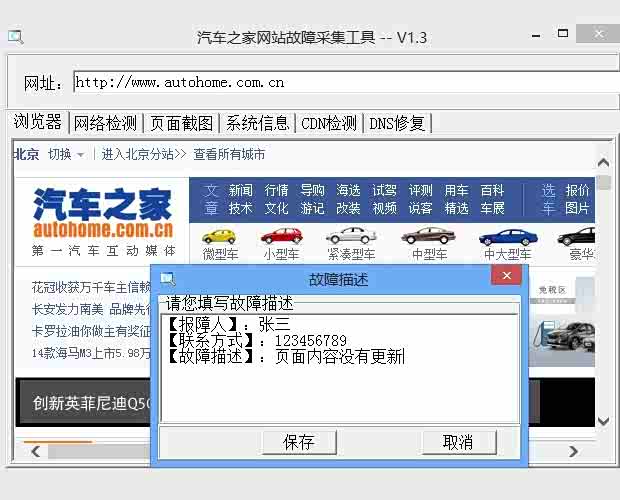The image size is (620, 500).
Task: Open the 用车 nav link
Action: click(456, 191)
